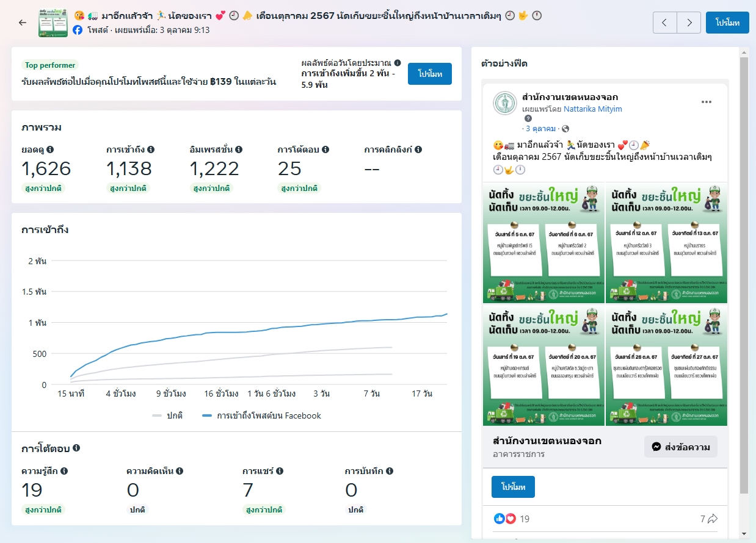Click โปรโมท button in Top performer banner
The width and height of the screenshot is (756, 543).
point(429,74)
